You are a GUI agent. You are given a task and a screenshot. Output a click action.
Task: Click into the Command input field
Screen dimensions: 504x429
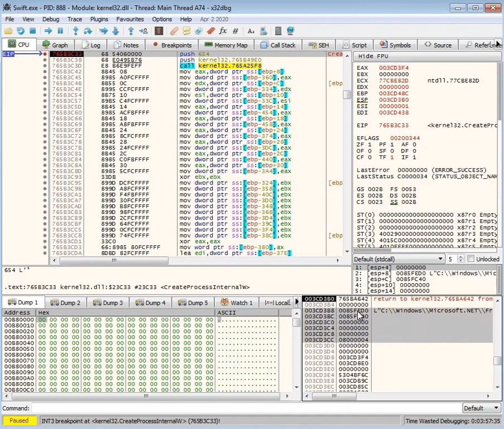[246, 408]
